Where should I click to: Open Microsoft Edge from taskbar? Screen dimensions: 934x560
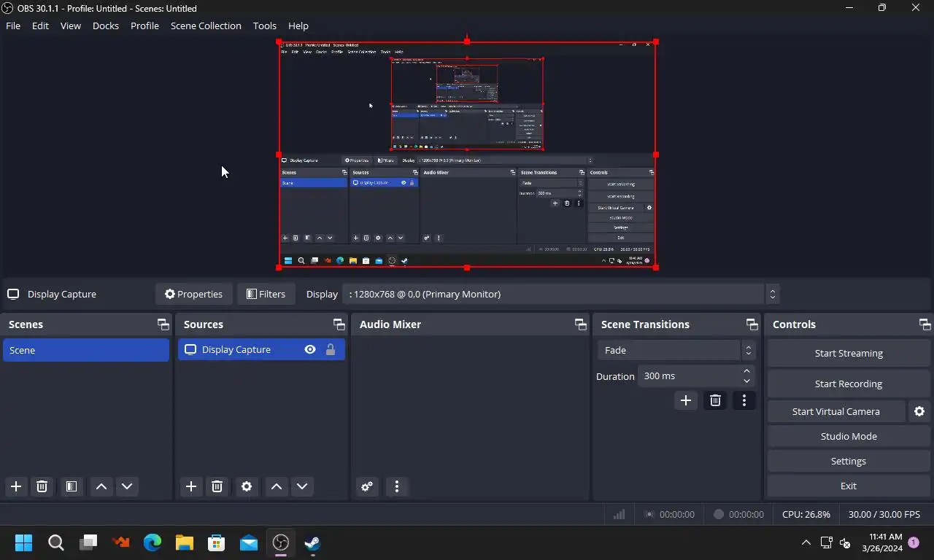[152, 542]
